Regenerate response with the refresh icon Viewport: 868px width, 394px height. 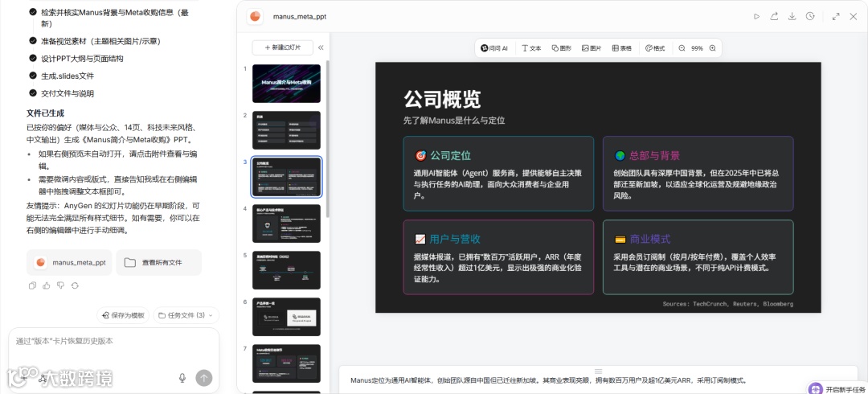[76, 285]
